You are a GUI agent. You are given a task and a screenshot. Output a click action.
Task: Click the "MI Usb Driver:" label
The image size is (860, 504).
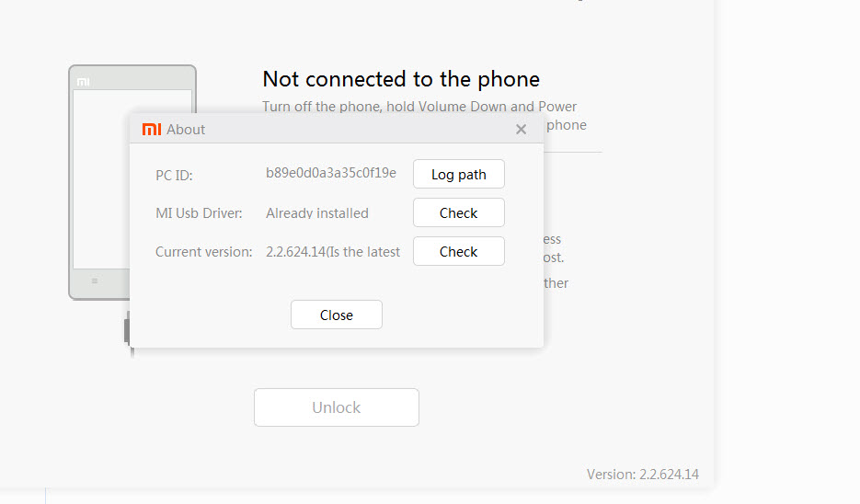pyautogui.click(x=199, y=213)
